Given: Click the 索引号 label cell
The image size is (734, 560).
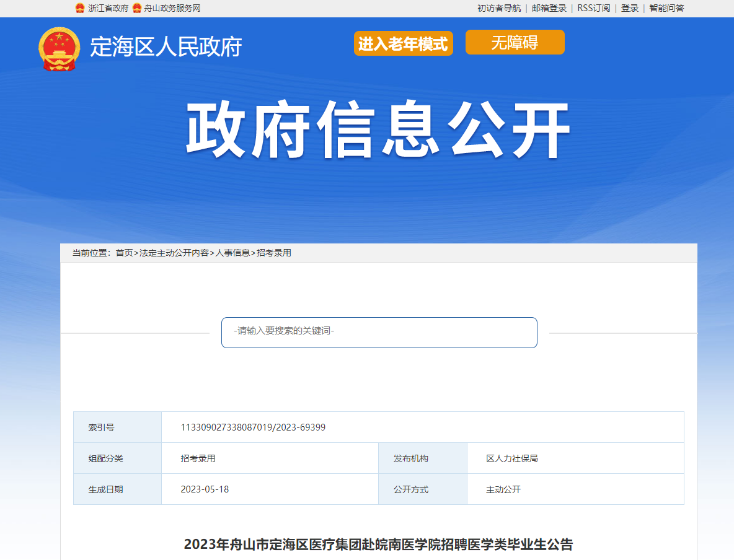Looking at the screenshot, I should [118, 427].
